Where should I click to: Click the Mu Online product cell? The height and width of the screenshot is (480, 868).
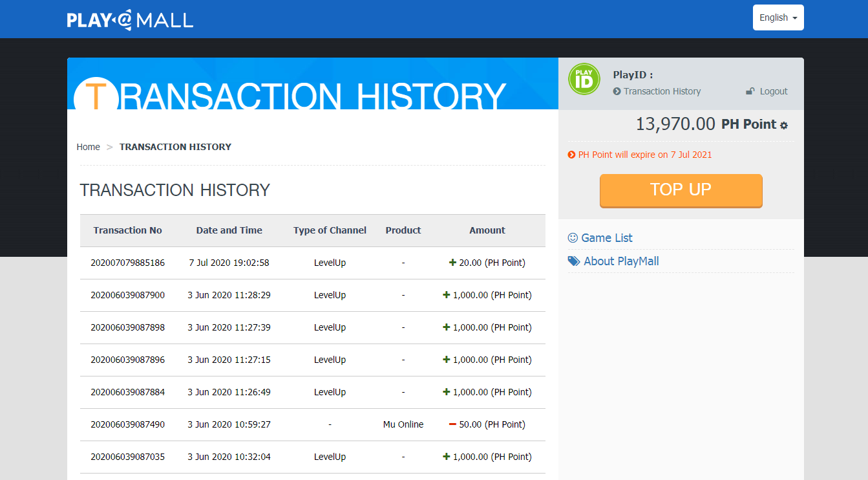point(403,424)
